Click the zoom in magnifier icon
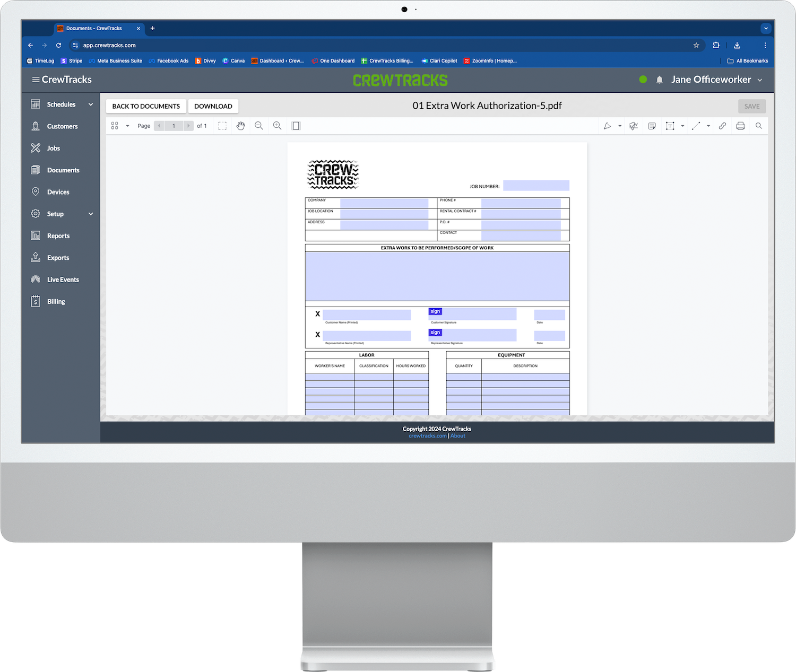 point(277,126)
